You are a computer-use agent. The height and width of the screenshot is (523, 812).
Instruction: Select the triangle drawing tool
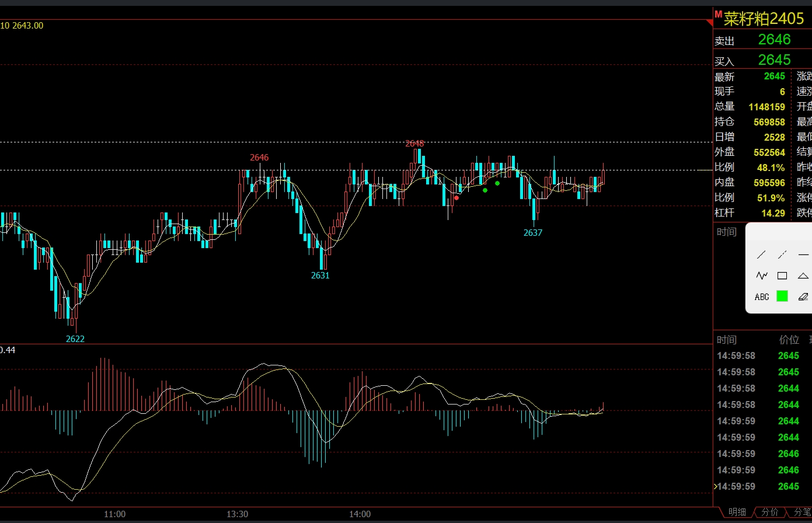tap(803, 276)
